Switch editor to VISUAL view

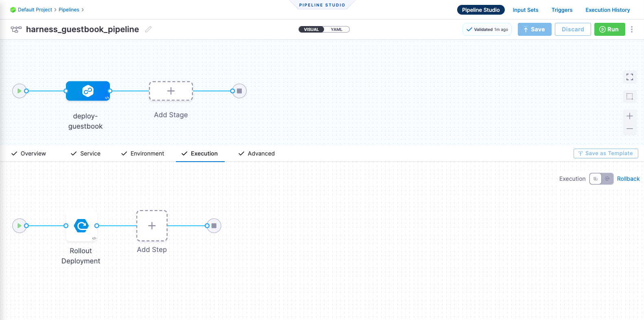pos(311,29)
